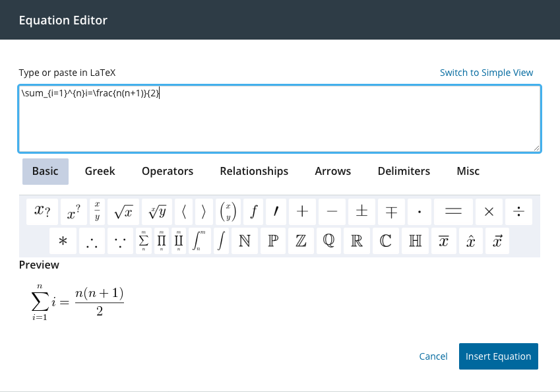Insert the product pi symbol

coord(162,242)
